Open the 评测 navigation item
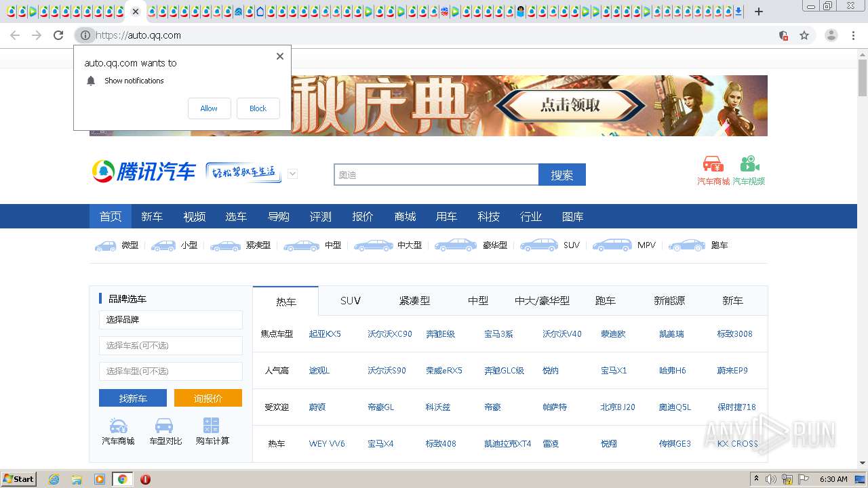This screenshot has height=488, width=868. click(x=320, y=216)
